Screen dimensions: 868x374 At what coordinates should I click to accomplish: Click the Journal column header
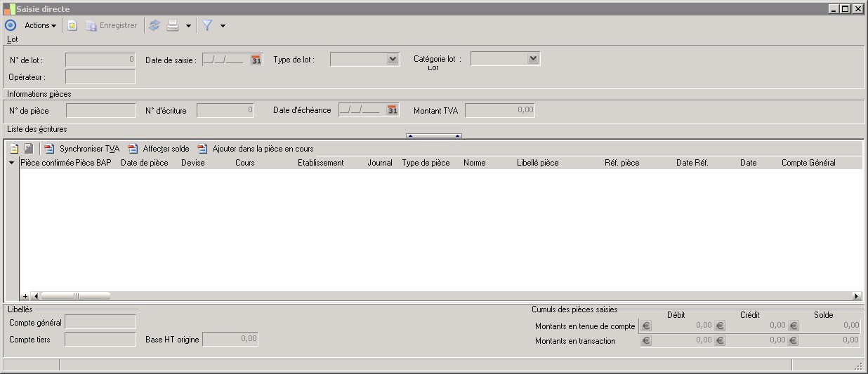click(380, 163)
